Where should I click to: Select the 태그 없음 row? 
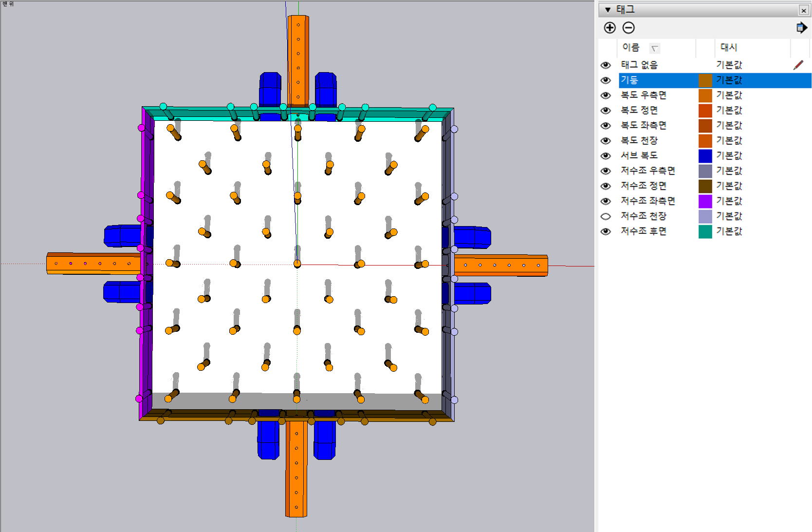(639, 65)
